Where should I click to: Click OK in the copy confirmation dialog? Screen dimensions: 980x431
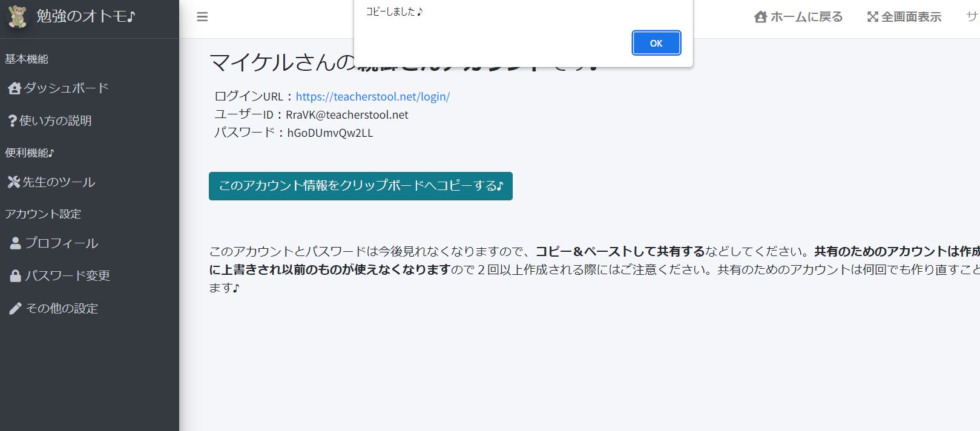point(656,43)
